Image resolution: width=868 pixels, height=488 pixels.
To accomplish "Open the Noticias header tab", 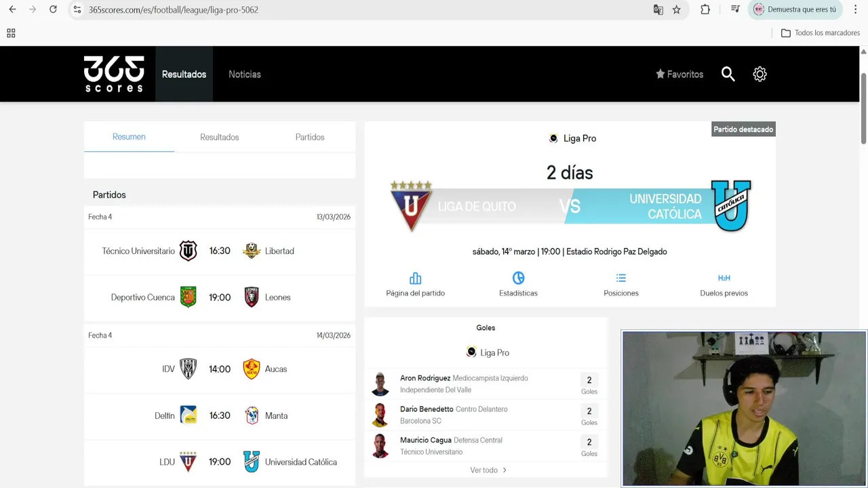I will 245,75.
